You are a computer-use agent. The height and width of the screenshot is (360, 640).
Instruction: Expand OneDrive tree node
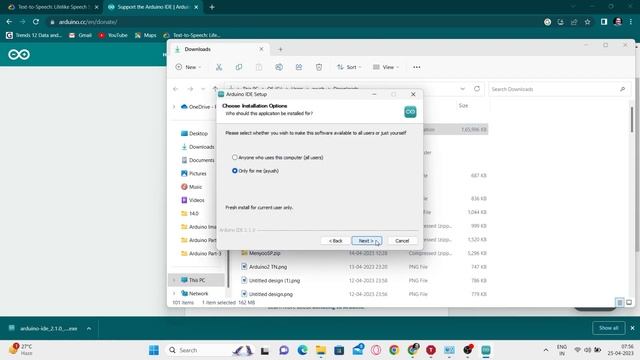174,107
